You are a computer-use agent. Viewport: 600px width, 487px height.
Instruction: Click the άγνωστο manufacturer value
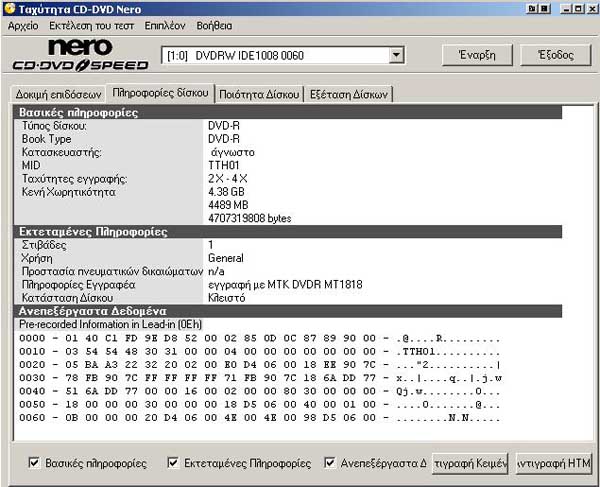[233, 152]
